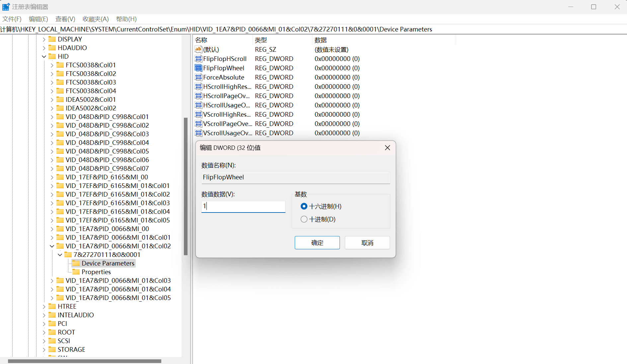Screen dimensions: 627x364
Task: Expand the VID_17EF&PID_6165&MI_00 key
Action: pyautogui.click(x=52, y=177)
